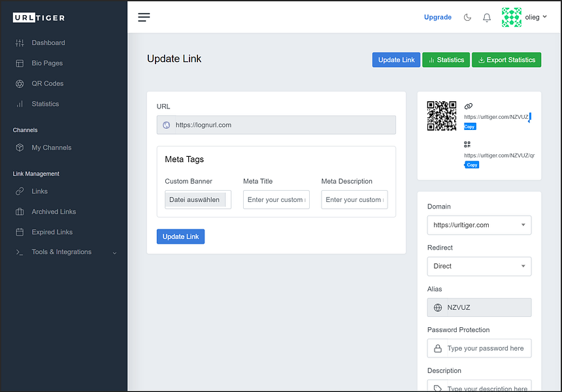This screenshot has height=392, width=562.
Task: Click Export Statistics button
Action: coord(506,60)
